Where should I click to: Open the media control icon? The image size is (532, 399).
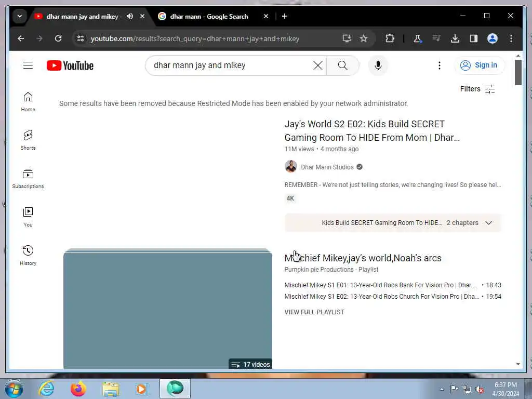(436, 38)
